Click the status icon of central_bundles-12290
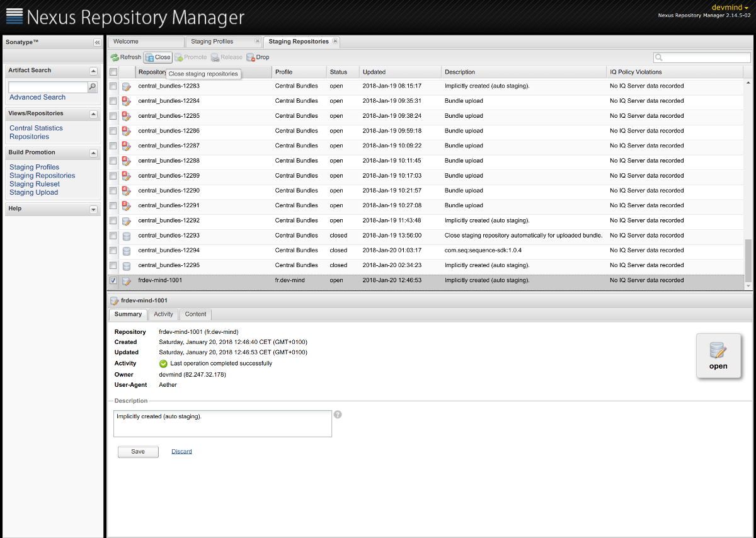Viewport: 756px width, 538px height. (x=127, y=191)
